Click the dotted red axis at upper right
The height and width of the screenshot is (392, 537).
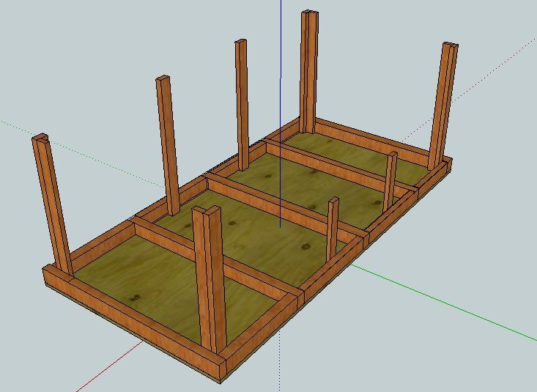click(498, 67)
